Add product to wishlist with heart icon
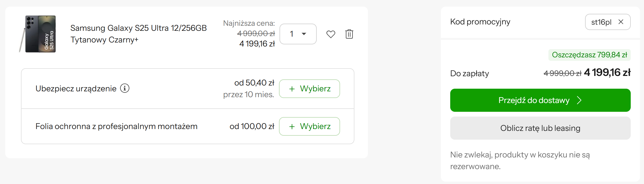This screenshot has width=644, height=184. click(330, 34)
